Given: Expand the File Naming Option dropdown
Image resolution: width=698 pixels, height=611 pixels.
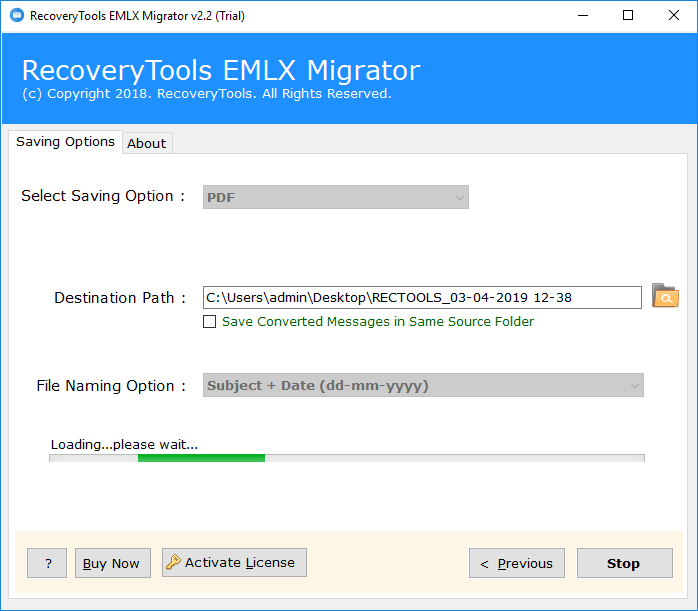Looking at the screenshot, I should pyautogui.click(x=423, y=385).
